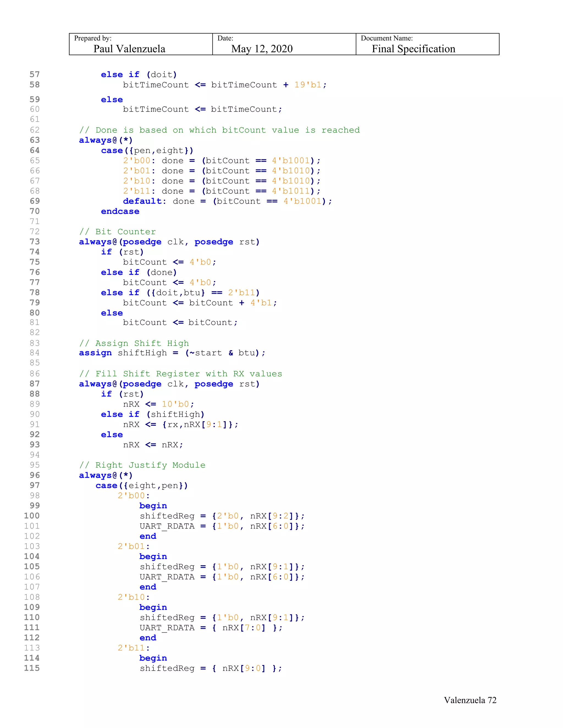This screenshot has height=728, width=563.
Task: Click the author name "Paul Valenzuela"
Action: pos(129,49)
